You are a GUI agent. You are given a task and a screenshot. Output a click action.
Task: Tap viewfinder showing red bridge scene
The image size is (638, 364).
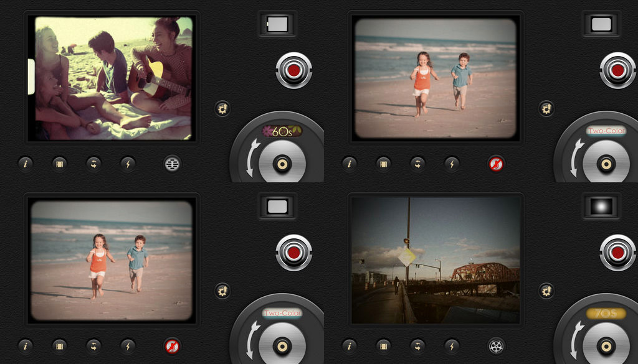pyautogui.click(x=436, y=261)
